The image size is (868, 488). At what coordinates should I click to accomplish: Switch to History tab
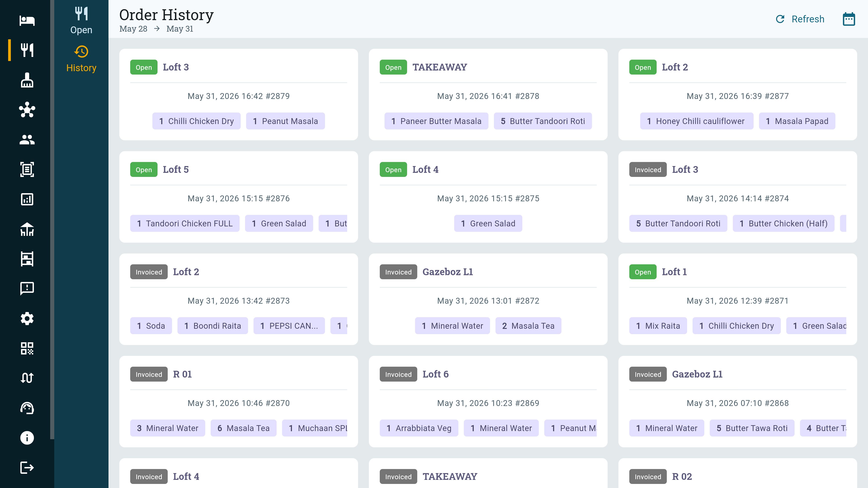pyautogui.click(x=81, y=59)
